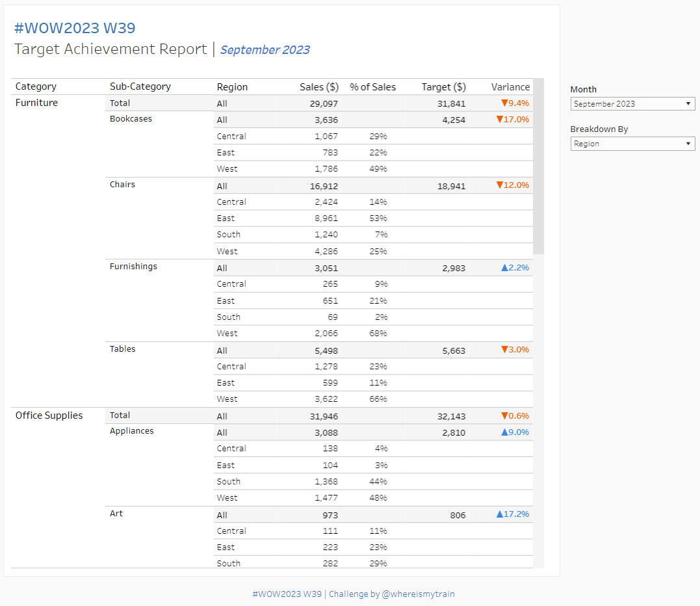Select the Office Supplies category label
Image resolution: width=700 pixels, height=606 pixels.
pyautogui.click(x=49, y=415)
